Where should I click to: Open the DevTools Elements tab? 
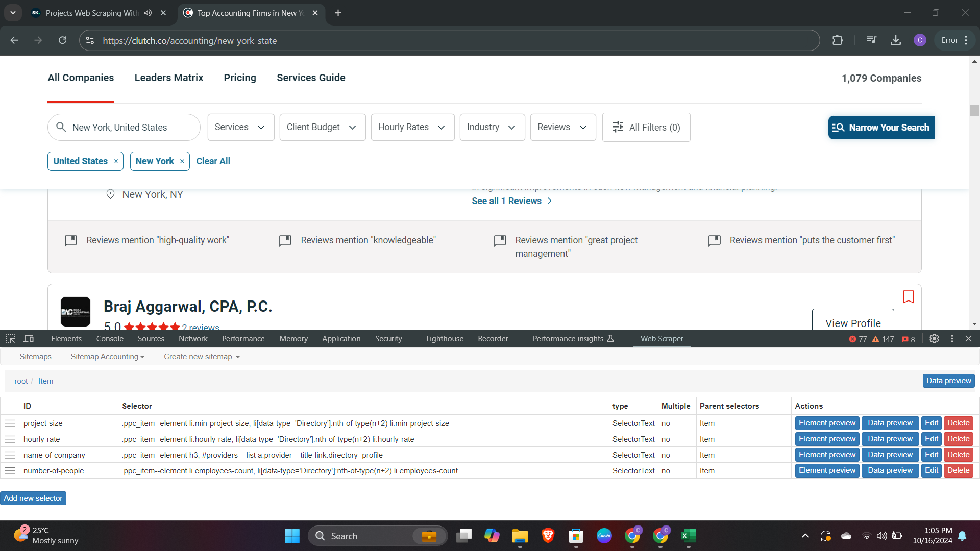(x=66, y=339)
